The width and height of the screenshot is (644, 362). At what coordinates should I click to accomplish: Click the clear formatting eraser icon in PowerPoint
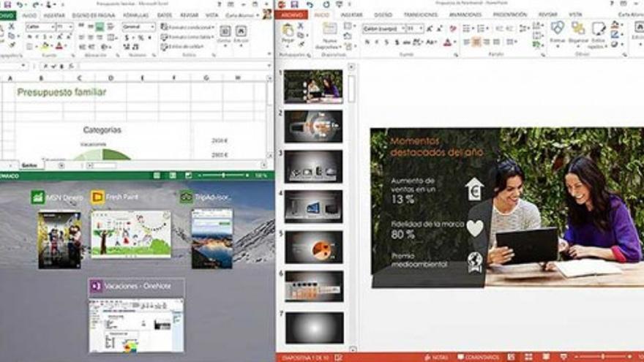pos(452,29)
